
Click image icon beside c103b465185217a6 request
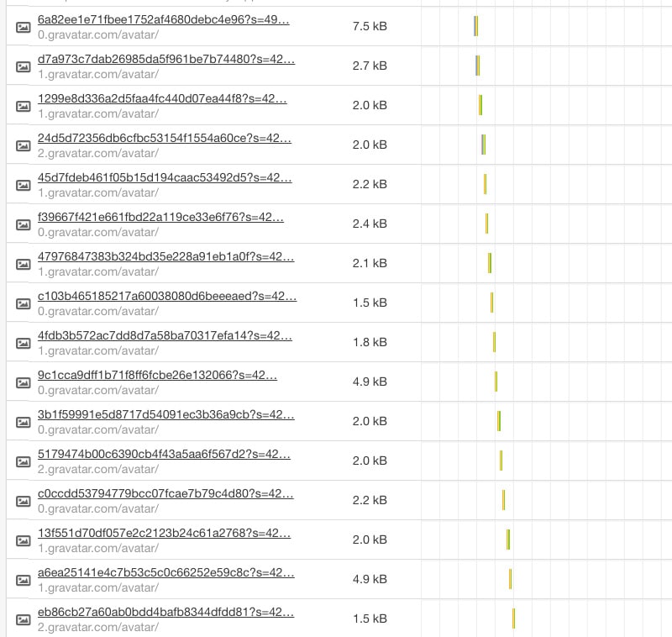24,303
